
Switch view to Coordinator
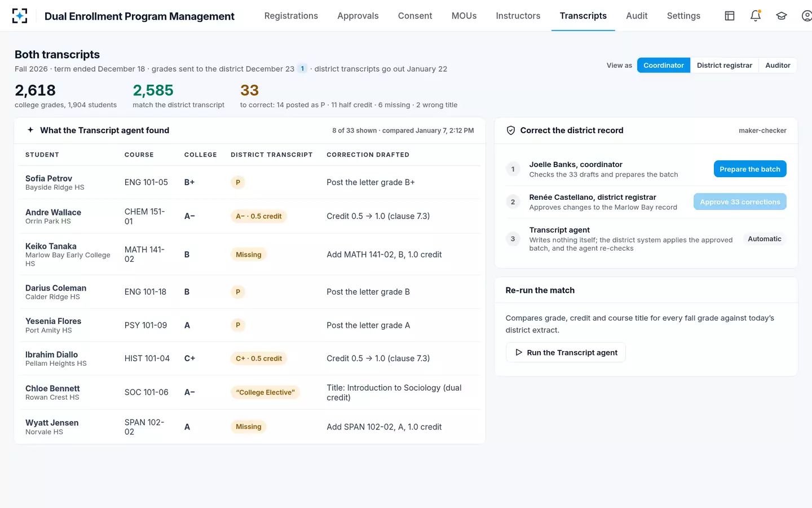(664, 65)
